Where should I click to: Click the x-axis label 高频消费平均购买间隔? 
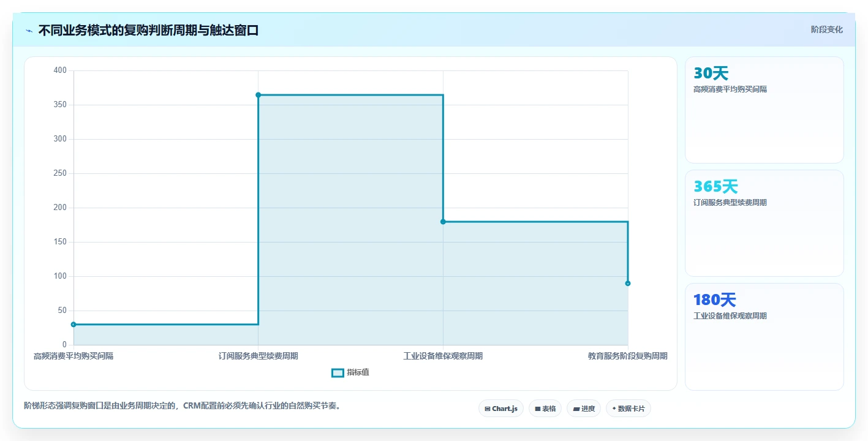tap(74, 356)
